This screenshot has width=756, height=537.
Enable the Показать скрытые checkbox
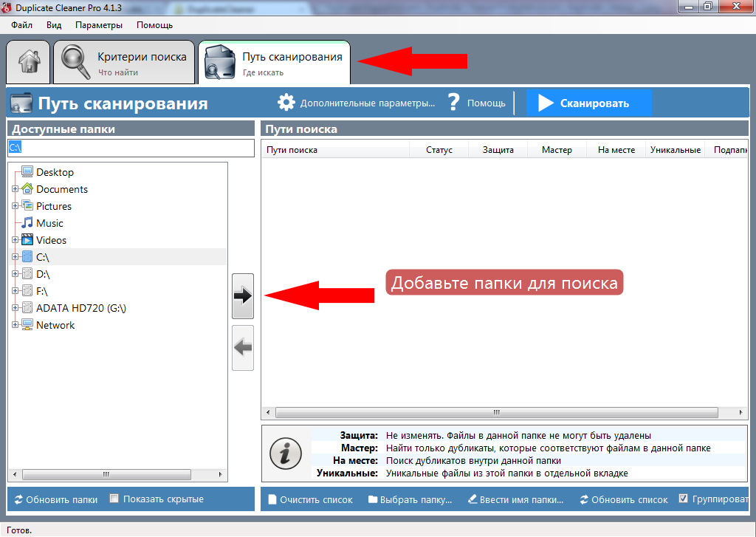coord(114,499)
